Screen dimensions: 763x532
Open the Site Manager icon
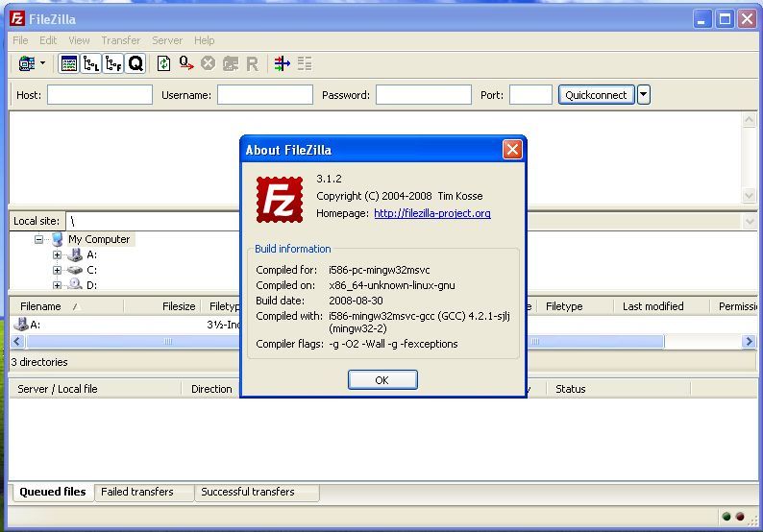(27, 63)
